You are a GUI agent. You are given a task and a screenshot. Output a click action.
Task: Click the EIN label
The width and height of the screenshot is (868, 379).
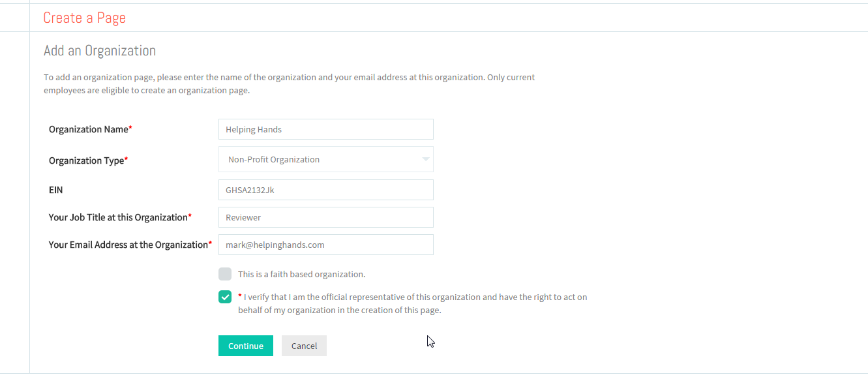pos(56,190)
